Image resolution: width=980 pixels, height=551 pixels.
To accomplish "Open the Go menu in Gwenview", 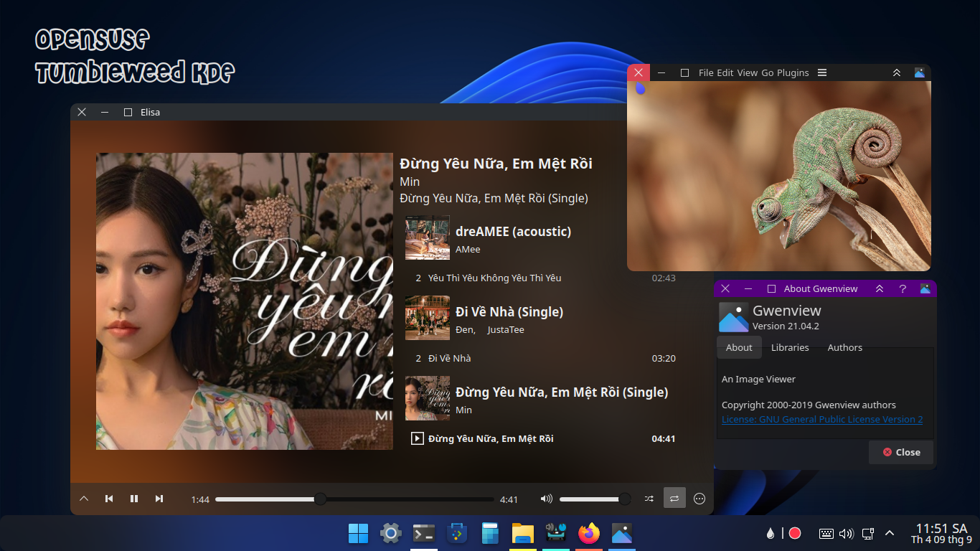I will pos(768,72).
